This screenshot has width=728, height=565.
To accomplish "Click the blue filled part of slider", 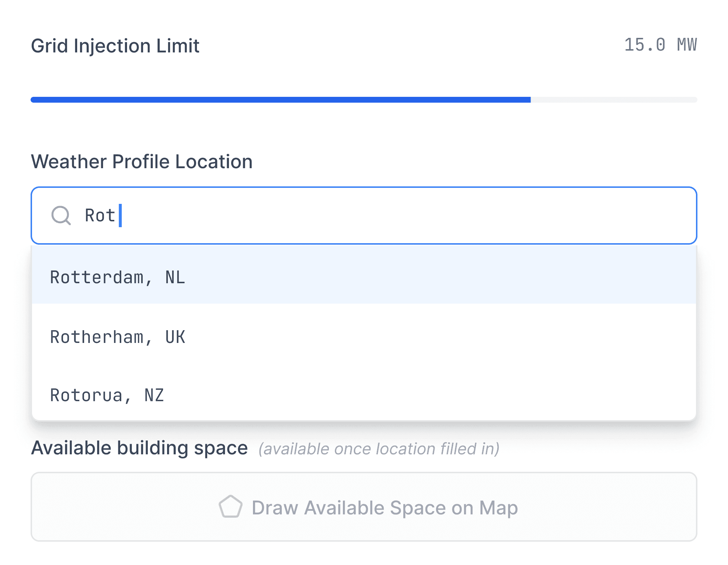I will (x=280, y=100).
